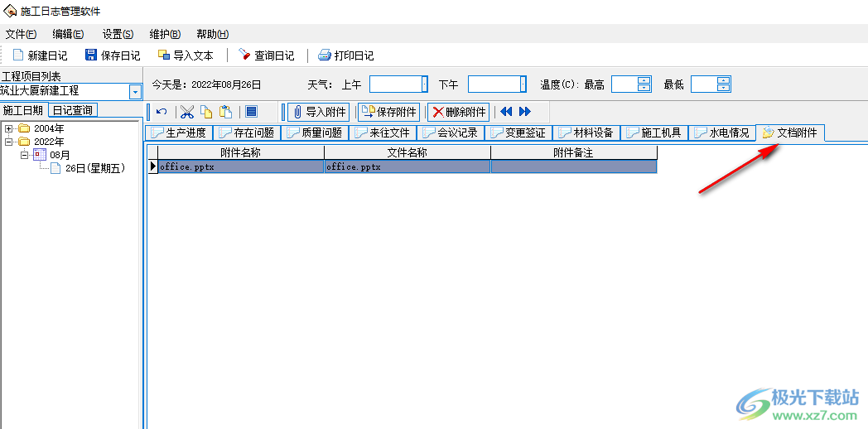Image resolution: width=868 pixels, height=429 pixels.
Task: Click the scissors cut icon
Action: coord(188,112)
